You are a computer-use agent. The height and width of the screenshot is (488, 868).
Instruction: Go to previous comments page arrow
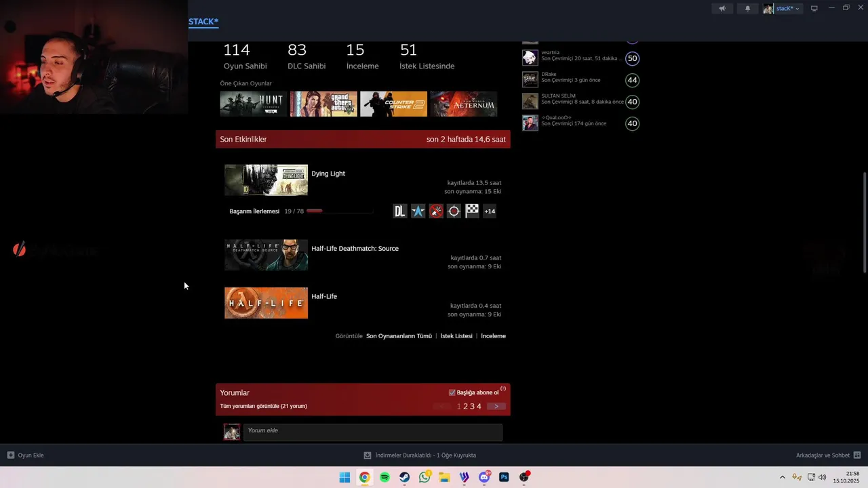[x=443, y=406]
